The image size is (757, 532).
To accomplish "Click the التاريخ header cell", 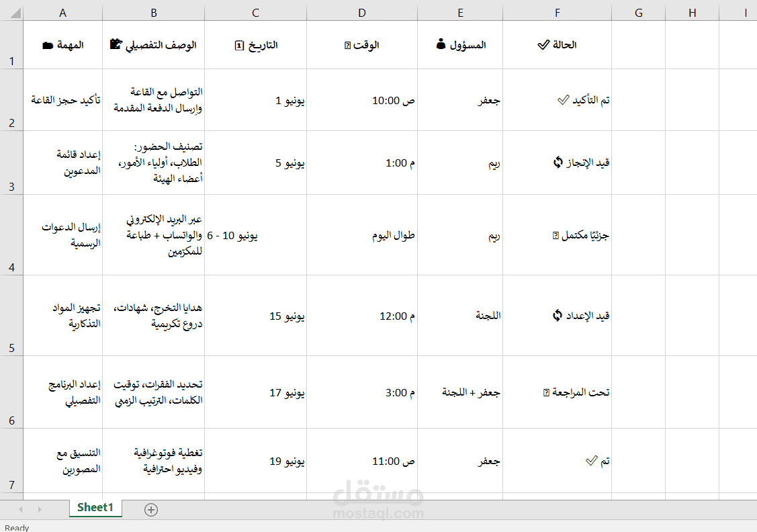I will click(x=255, y=44).
